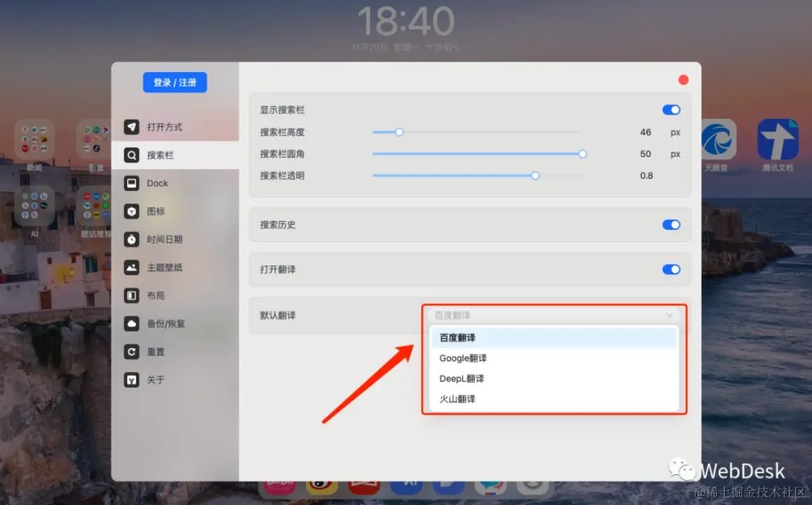Screen dimensions: 812x505
Task: Click the 时间日期 clock icon
Action: point(131,239)
